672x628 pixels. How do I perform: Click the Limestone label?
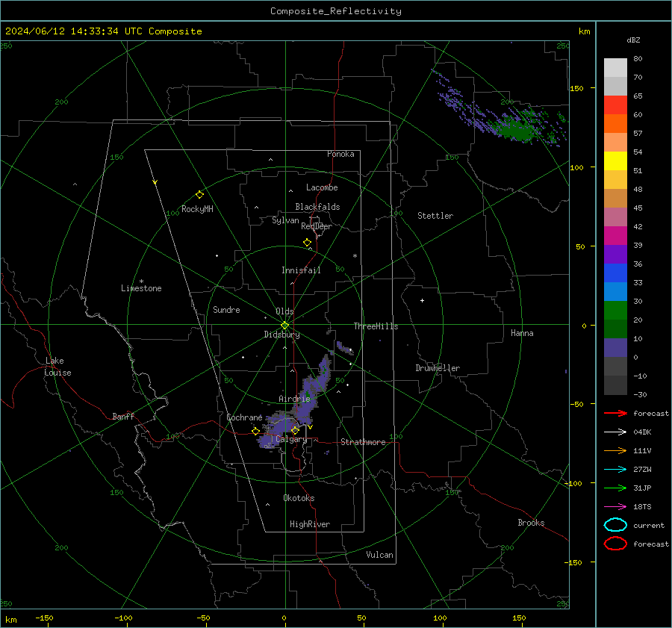tap(141, 288)
